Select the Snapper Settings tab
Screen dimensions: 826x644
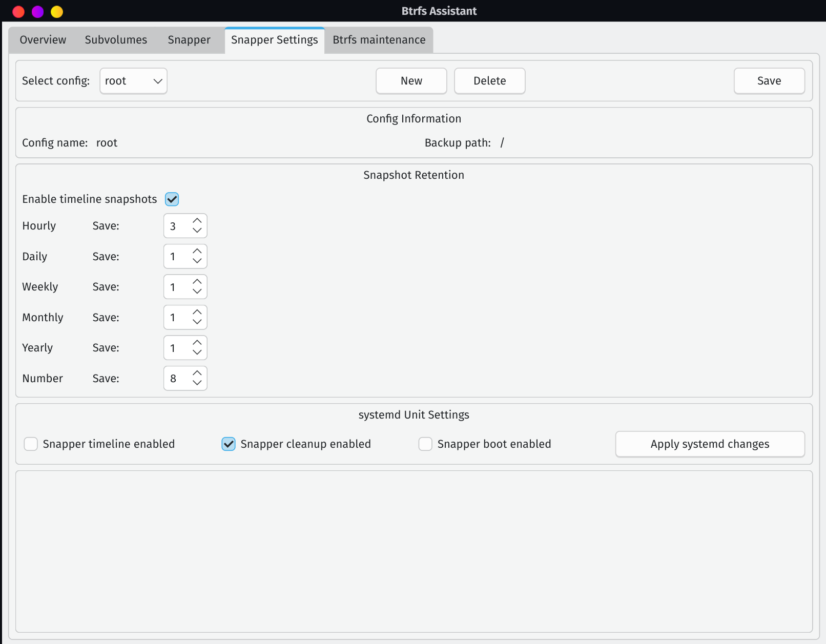pyautogui.click(x=275, y=40)
